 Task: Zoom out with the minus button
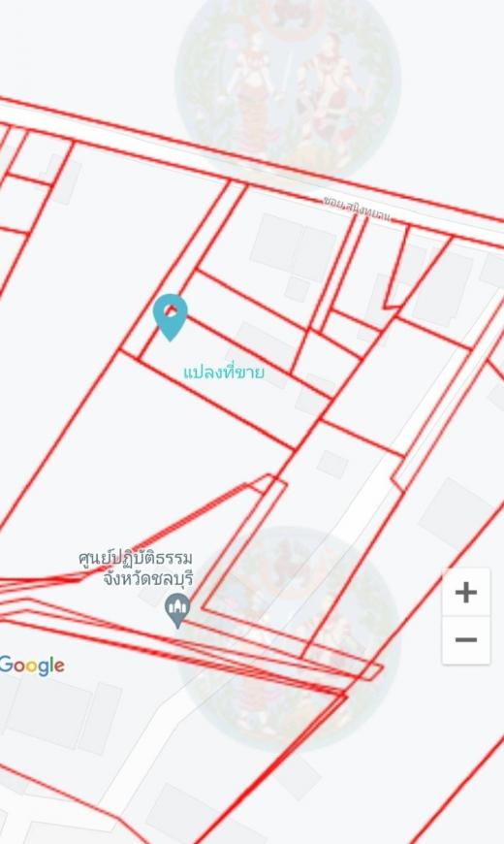pos(466,640)
